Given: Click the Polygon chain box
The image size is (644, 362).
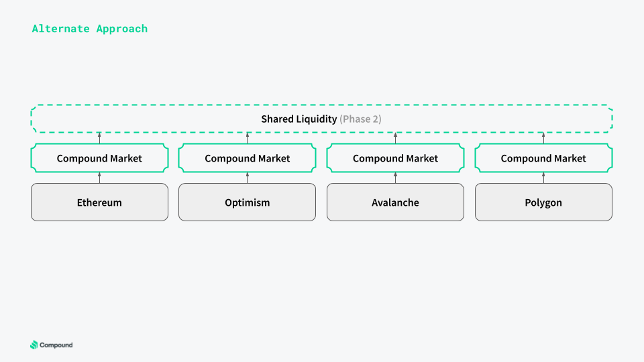Looking at the screenshot, I should tap(543, 202).
